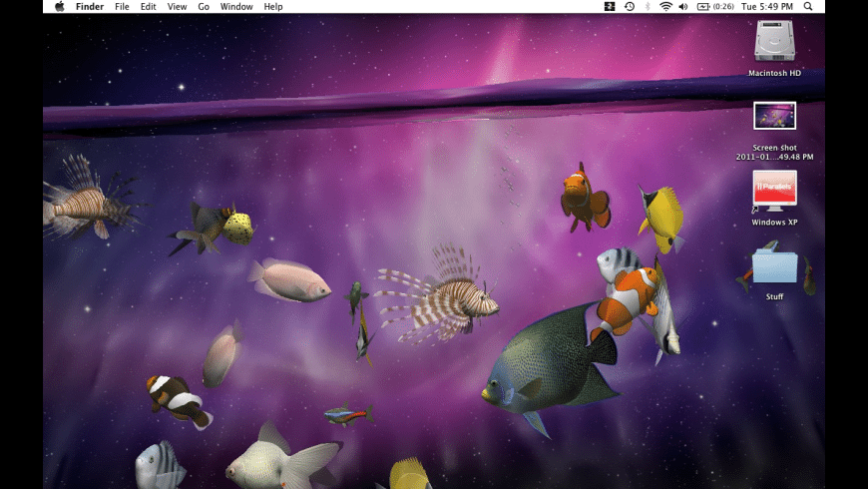This screenshot has width=868, height=489.
Task: Click the Stuff folder label
Action: click(x=774, y=296)
